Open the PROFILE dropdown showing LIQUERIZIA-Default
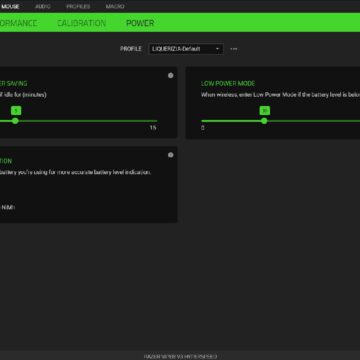Viewport: 360px width, 360px height. [186, 49]
